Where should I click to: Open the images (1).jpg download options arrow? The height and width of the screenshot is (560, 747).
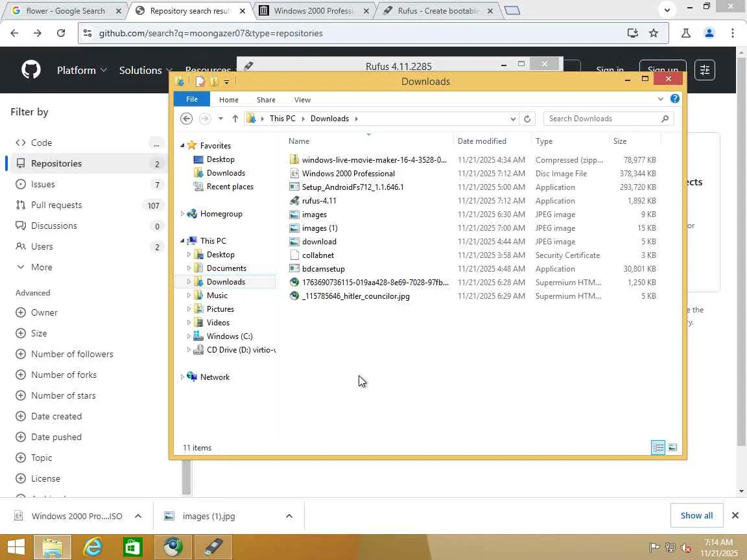289,516
